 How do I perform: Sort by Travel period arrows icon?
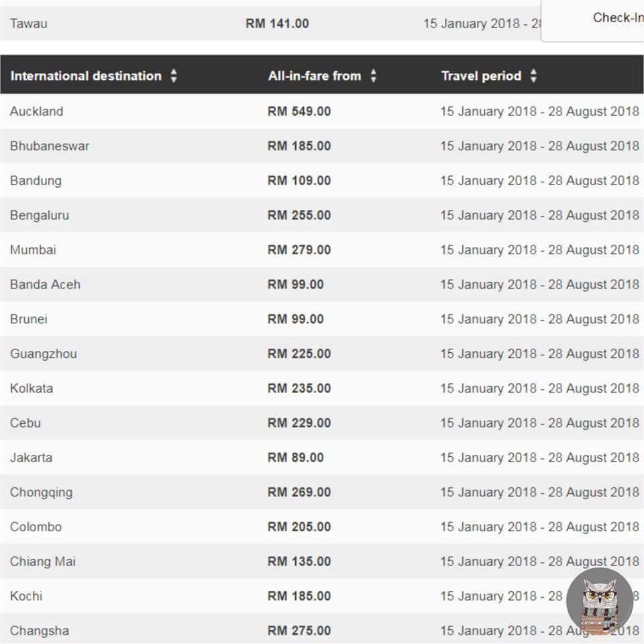pos(533,76)
